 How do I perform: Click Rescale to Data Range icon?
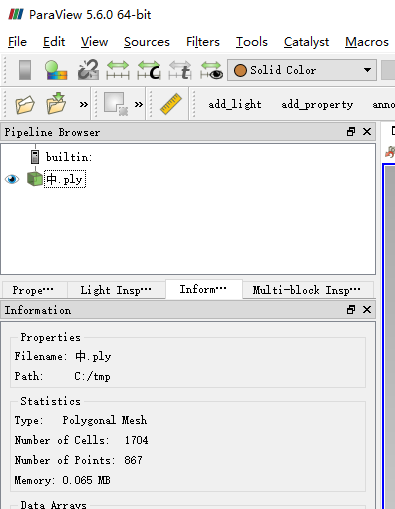[x=118, y=70]
